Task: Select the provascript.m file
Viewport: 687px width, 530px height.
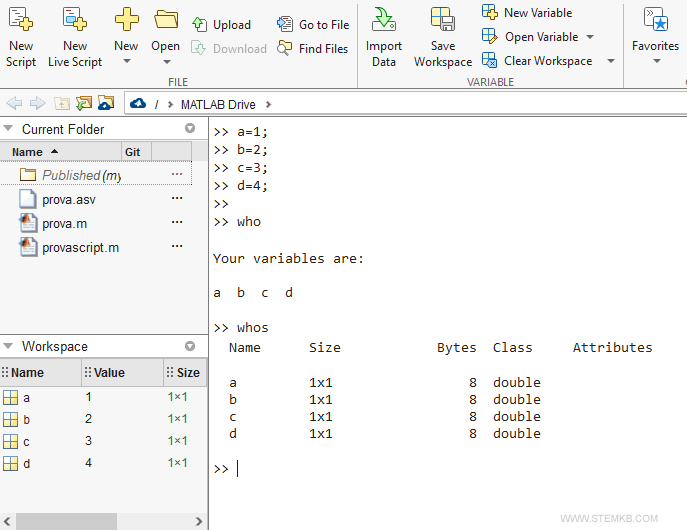Action: click(80, 247)
